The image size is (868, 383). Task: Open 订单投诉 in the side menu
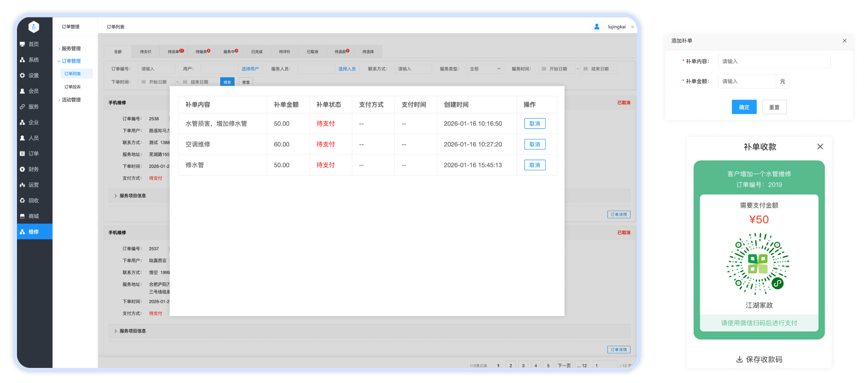(x=73, y=87)
